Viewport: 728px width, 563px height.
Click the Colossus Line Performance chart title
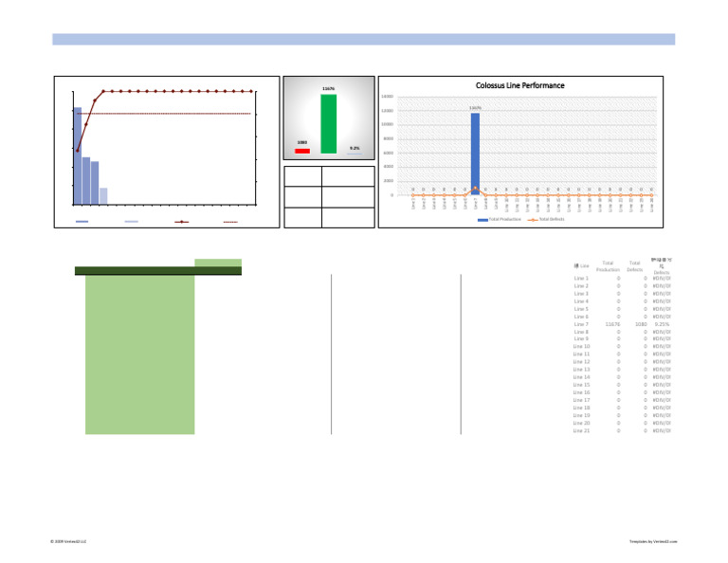519,85
